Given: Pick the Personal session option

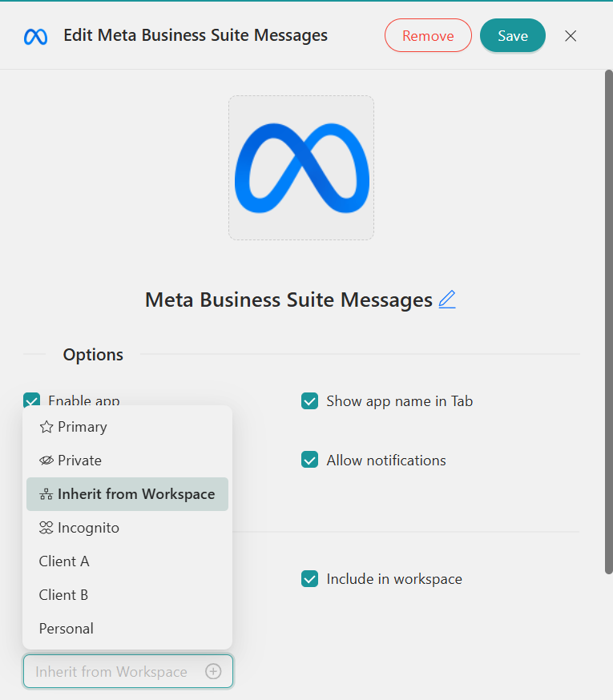Looking at the screenshot, I should coord(67,629).
